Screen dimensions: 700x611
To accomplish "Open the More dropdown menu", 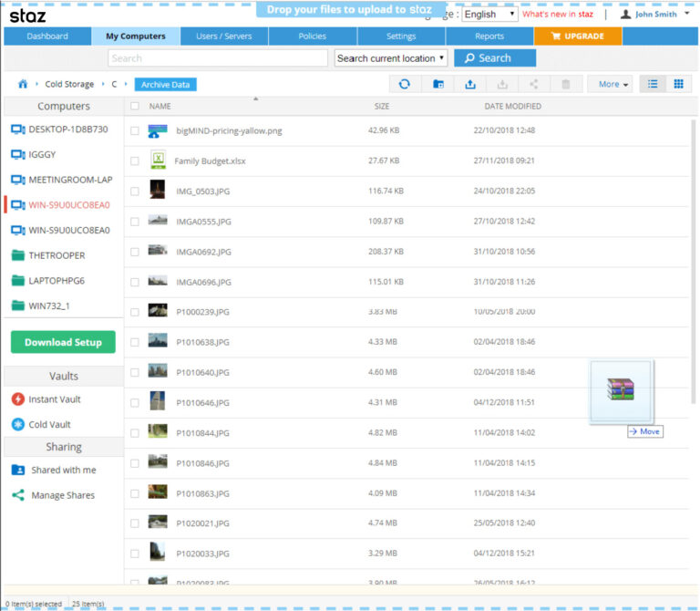I will click(613, 84).
